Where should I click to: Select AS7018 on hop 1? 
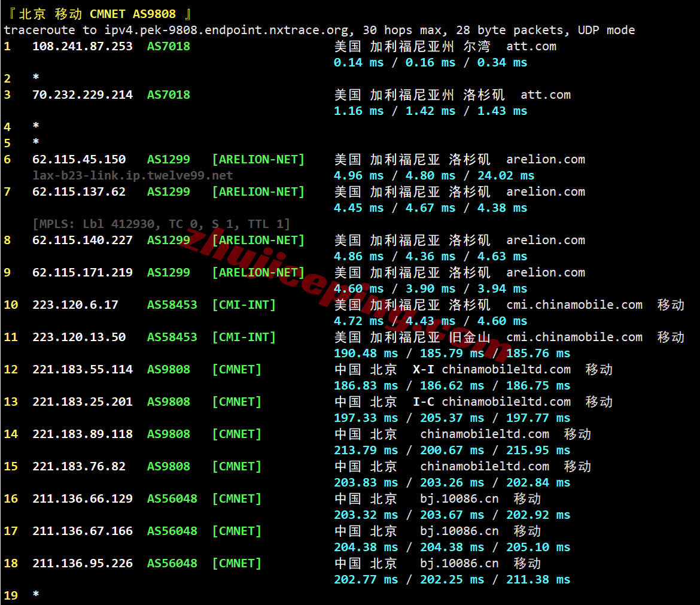[x=169, y=47]
